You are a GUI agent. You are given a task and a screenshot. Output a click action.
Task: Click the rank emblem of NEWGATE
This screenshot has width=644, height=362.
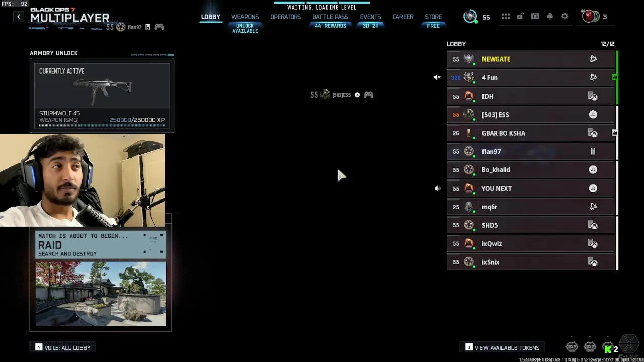(x=469, y=59)
